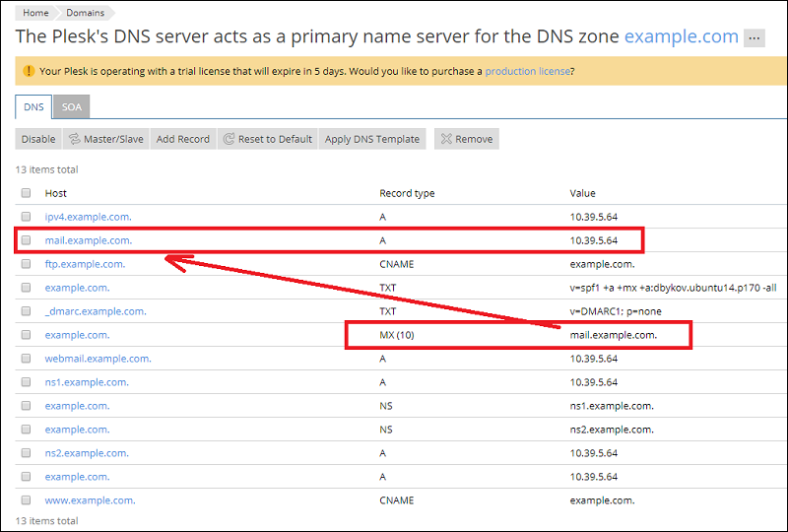Open the ellipsis menu beside example.com title
Viewport: 788px width, 532px height.
[755, 38]
